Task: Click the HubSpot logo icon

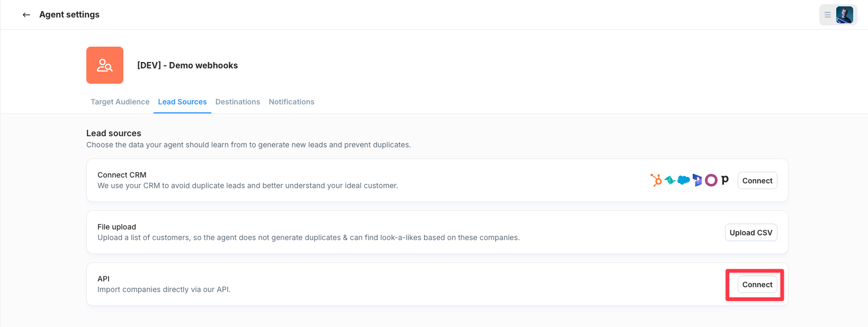Action: (656, 180)
